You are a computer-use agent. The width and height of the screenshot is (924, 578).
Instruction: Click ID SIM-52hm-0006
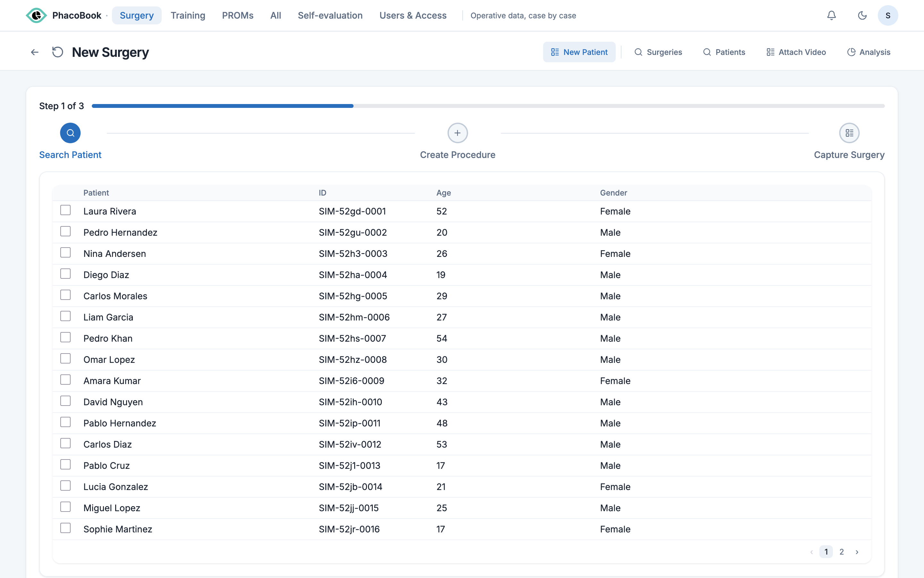(x=354, y=317)
